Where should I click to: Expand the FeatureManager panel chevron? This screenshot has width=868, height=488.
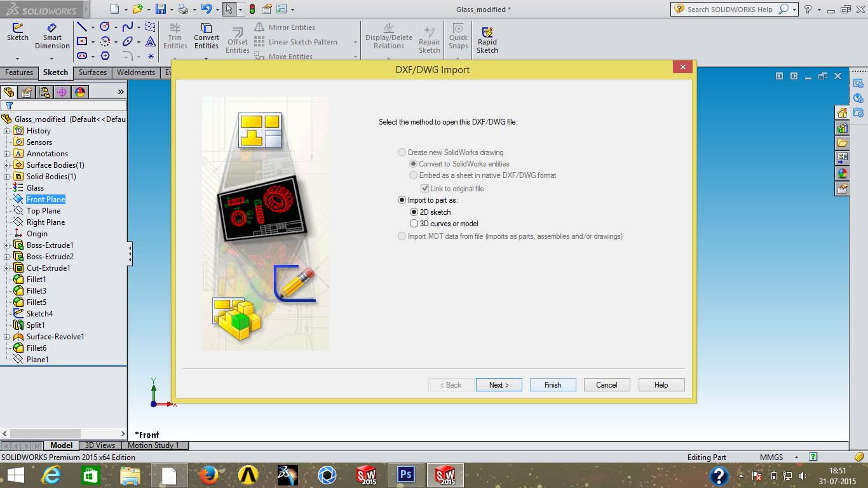pos(121,92)
